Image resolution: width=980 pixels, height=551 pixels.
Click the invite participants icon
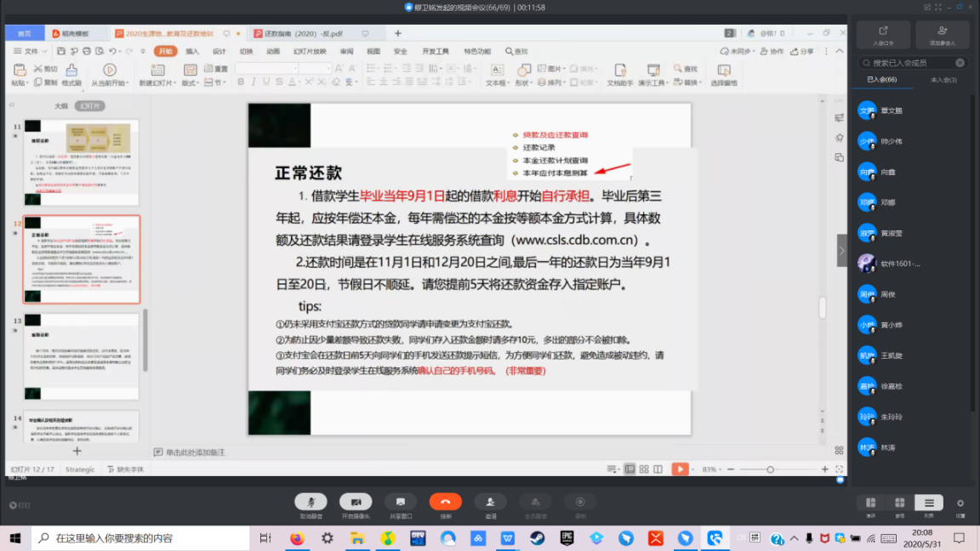[x=490, y=502]
